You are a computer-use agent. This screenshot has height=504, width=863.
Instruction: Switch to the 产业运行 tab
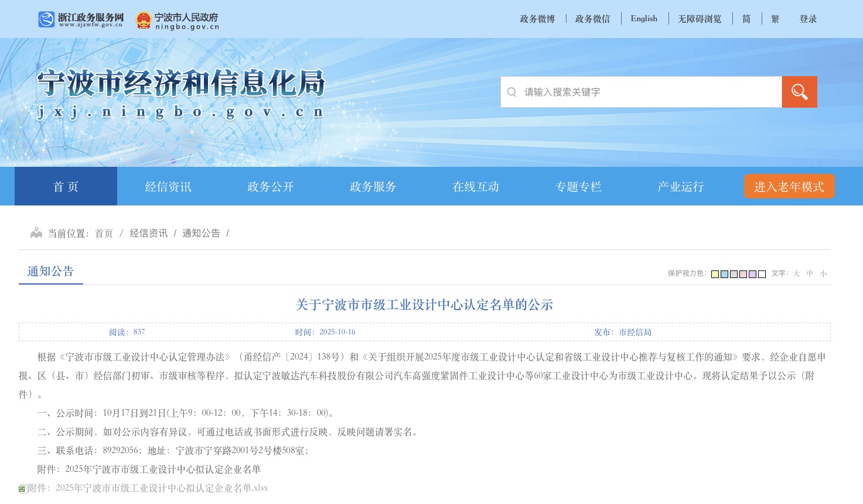click(680, 186)
